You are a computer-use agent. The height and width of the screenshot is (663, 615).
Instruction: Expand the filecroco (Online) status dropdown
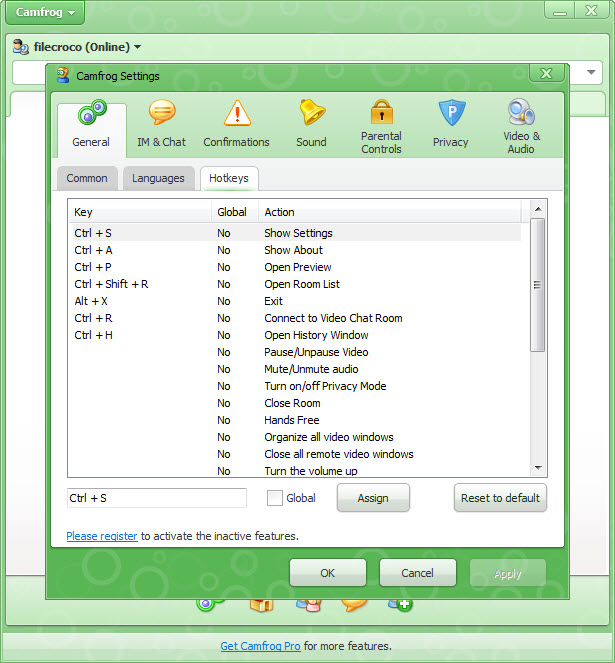pos(137,47)
